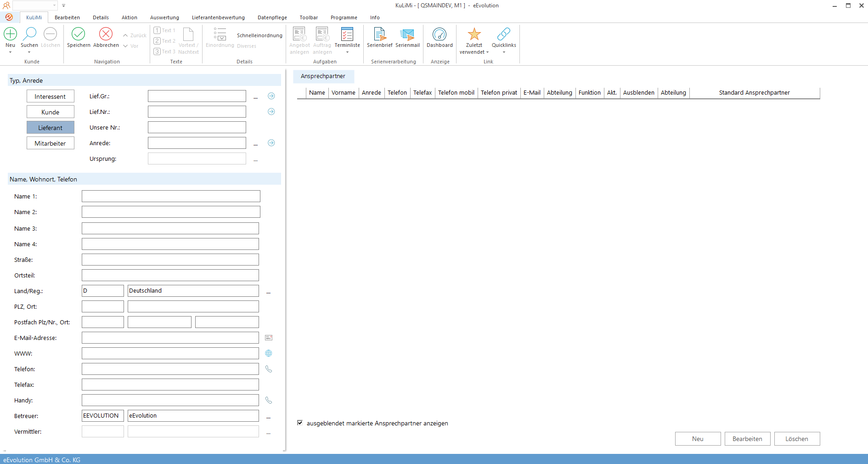Click the Löschen minus icon in the ribbon
The width and height of the screenshot is (868, 464).
click(50, 34)
